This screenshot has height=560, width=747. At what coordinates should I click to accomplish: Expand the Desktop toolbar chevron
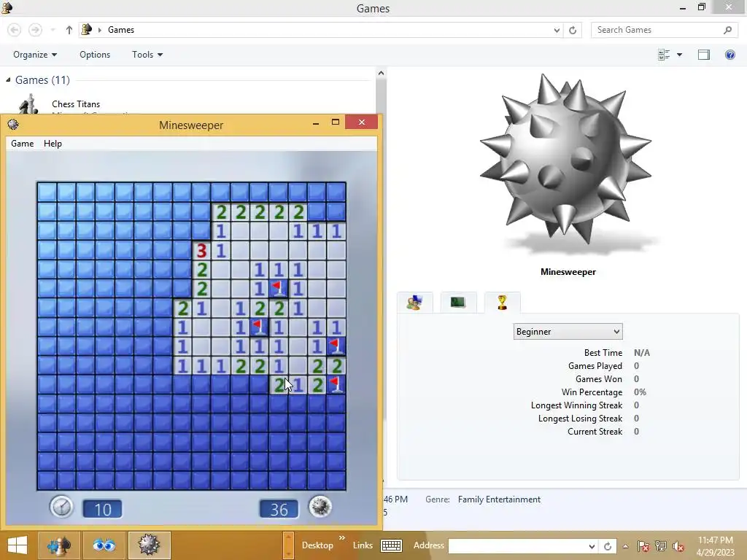click(x=342, y=538)
